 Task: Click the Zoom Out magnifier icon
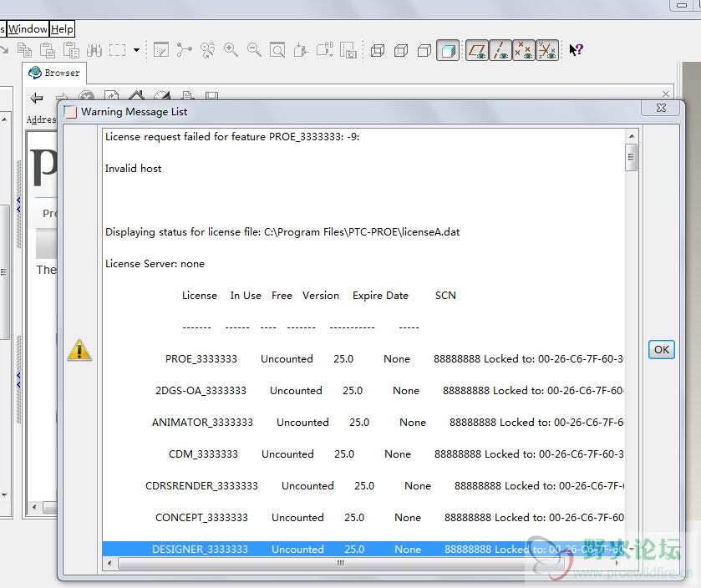pos(254,50)
